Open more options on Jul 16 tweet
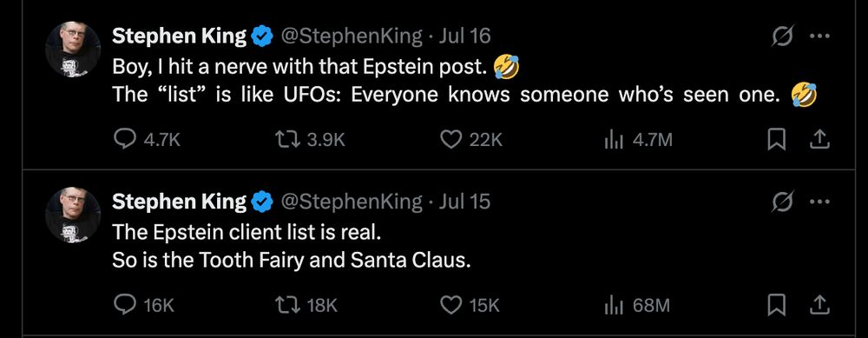Viewport: 868px width, 338px height. (820, 36)
